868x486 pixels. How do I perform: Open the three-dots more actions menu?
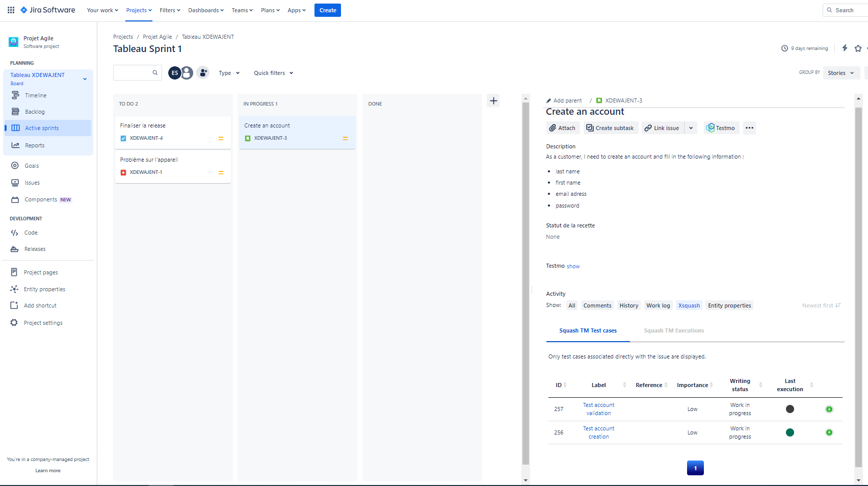749,128
